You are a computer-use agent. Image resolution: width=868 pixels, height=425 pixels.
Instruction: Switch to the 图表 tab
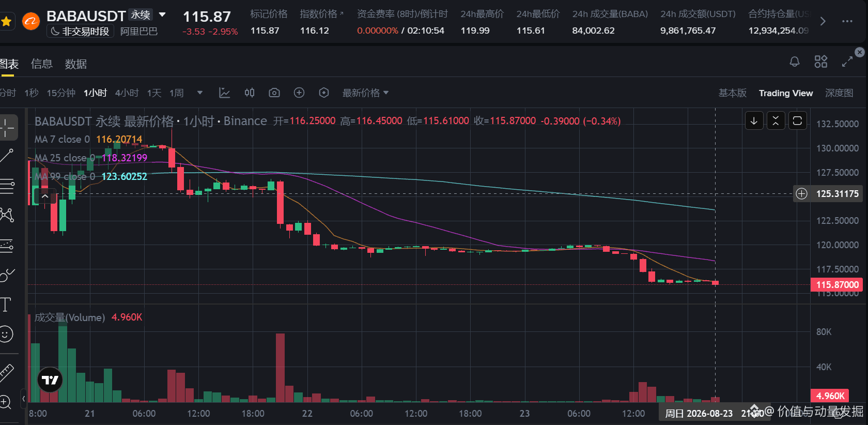[x=9, y=64]
